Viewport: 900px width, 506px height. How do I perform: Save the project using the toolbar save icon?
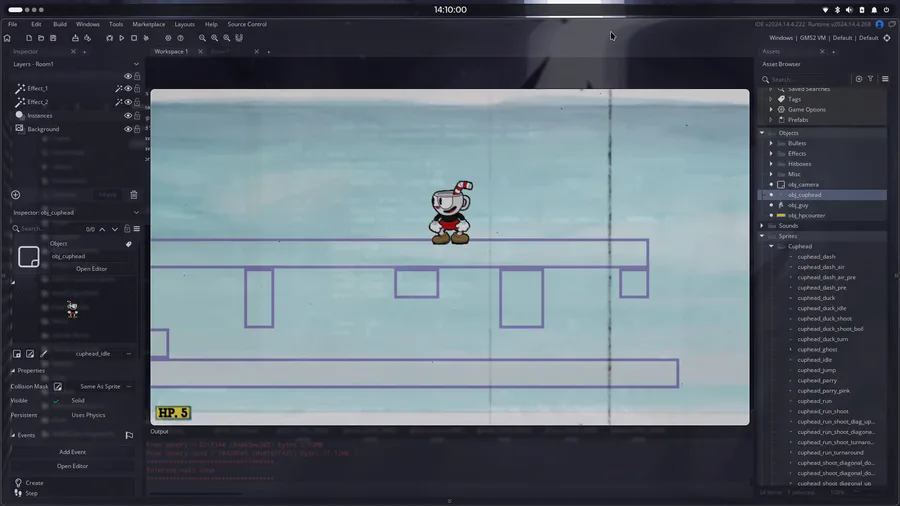[53, 38]
